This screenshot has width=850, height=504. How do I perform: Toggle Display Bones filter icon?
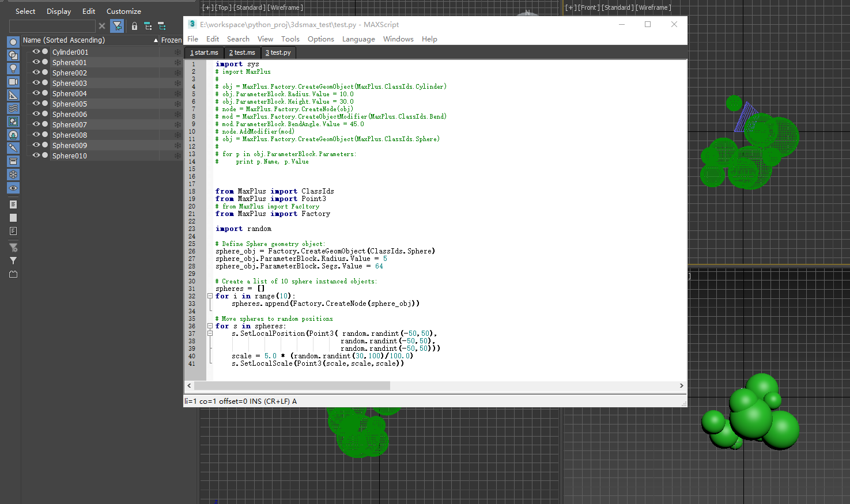pyautogui.click(x=13, y=148)
